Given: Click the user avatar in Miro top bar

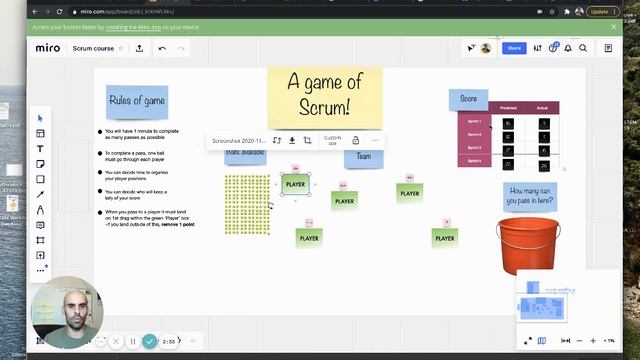Looking at the screenshot, I should (486, 48).
